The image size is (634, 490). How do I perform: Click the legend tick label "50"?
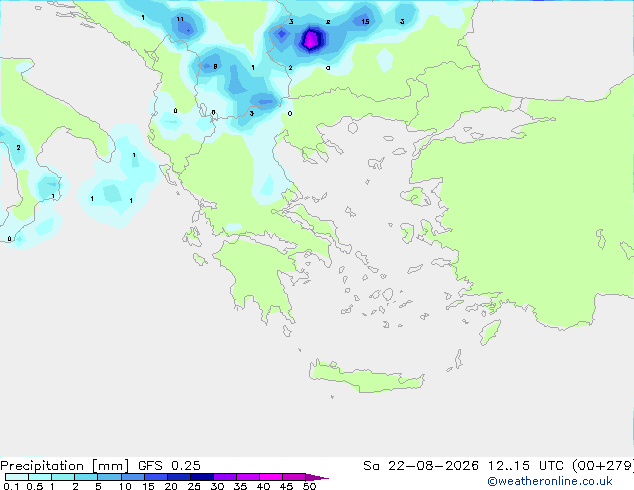[x=310, y=486]
